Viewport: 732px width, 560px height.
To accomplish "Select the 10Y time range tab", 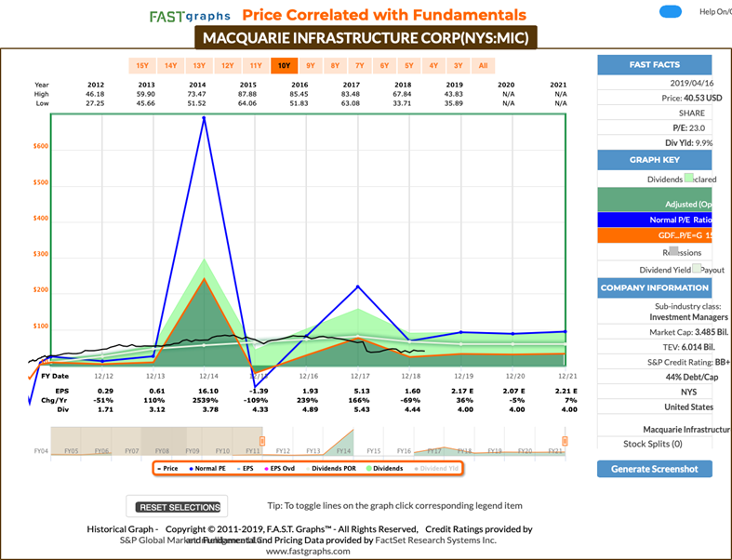I will (285, 66).
